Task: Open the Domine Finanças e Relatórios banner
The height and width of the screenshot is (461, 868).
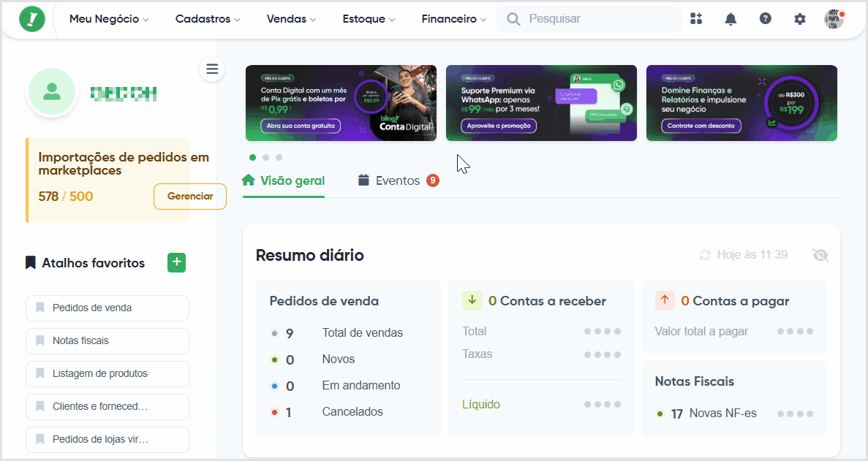Action: coord(741,103)
